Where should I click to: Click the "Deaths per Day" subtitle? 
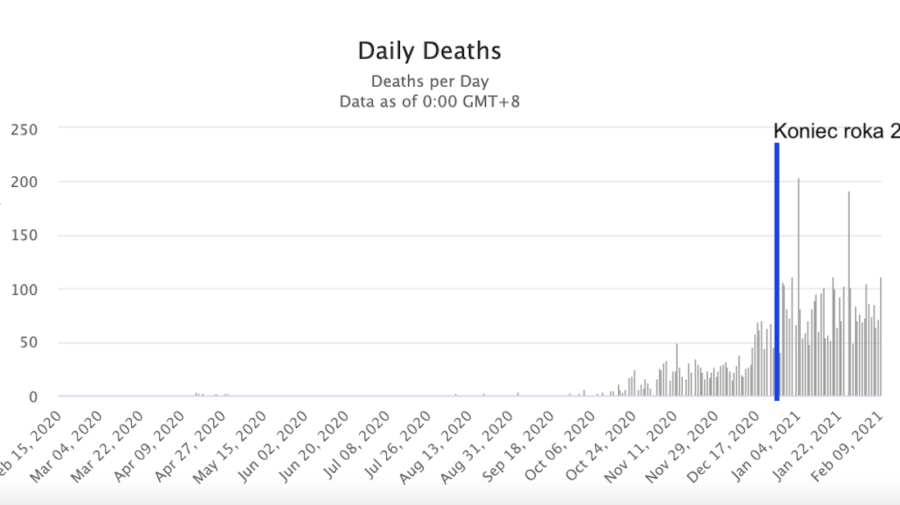click(x=429, y=81)
